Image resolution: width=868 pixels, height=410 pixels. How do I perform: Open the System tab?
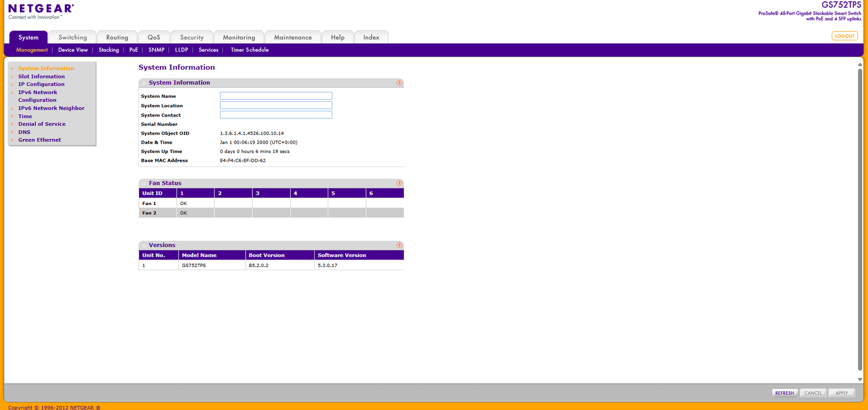(29, 37)
